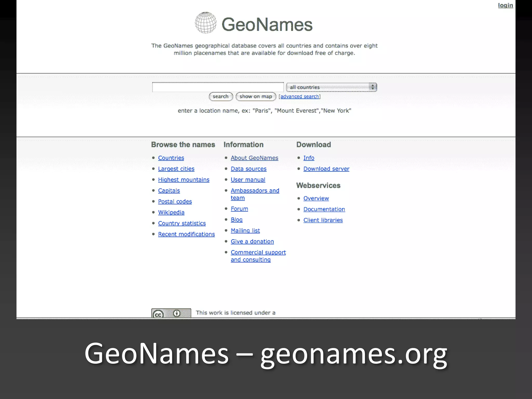Viewport: 532px width, 399px height.
Task: Click the GeoNames title heading
Action: (267, 24)
